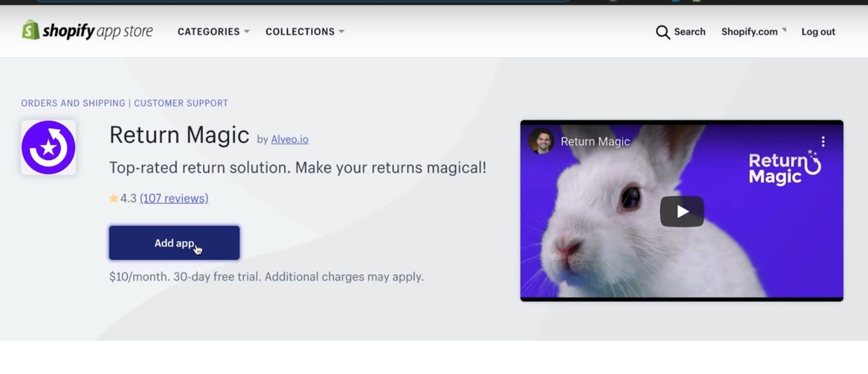Click the Return Magic app icon
The image size is (868, 374).
pos(49,148)
